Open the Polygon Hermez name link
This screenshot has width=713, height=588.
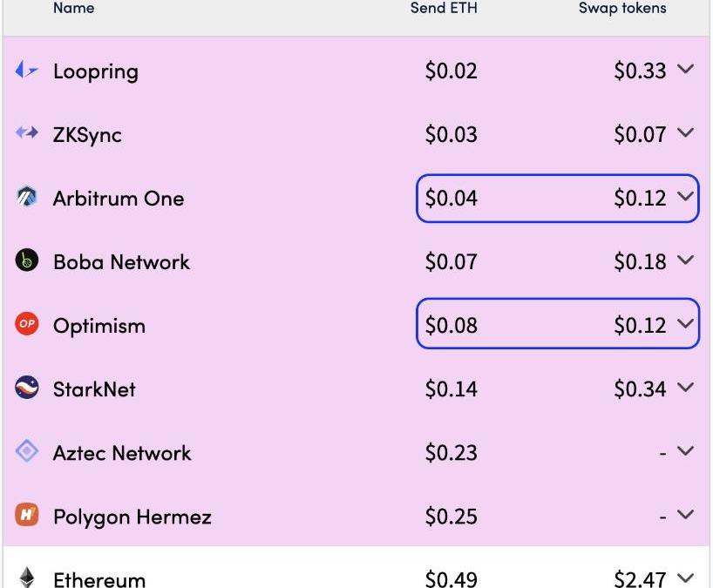tap(132, 517)
